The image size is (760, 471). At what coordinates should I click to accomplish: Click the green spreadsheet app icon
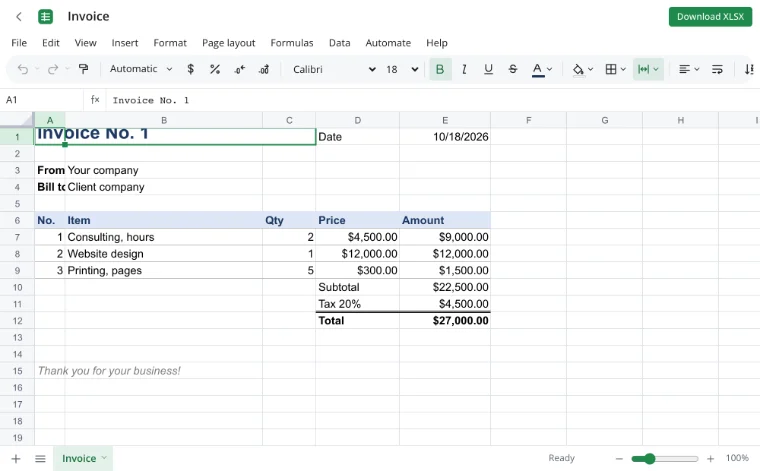click(46, 16)
